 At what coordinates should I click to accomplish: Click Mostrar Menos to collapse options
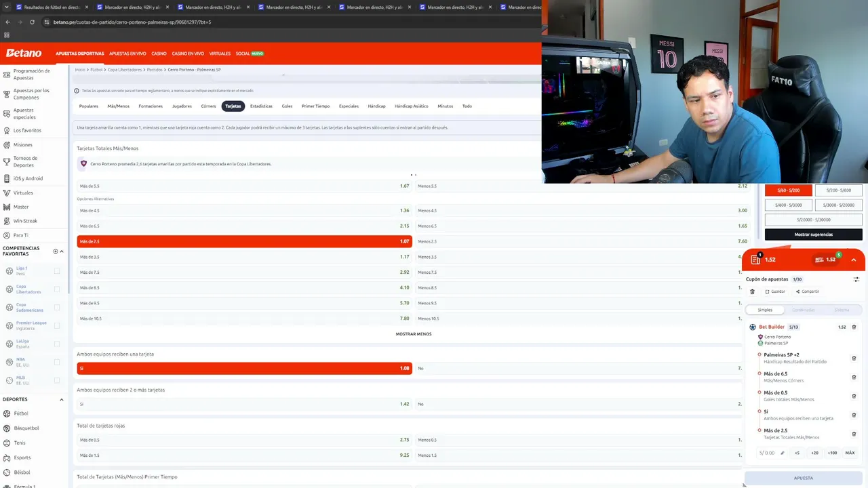tap(414, 334)
